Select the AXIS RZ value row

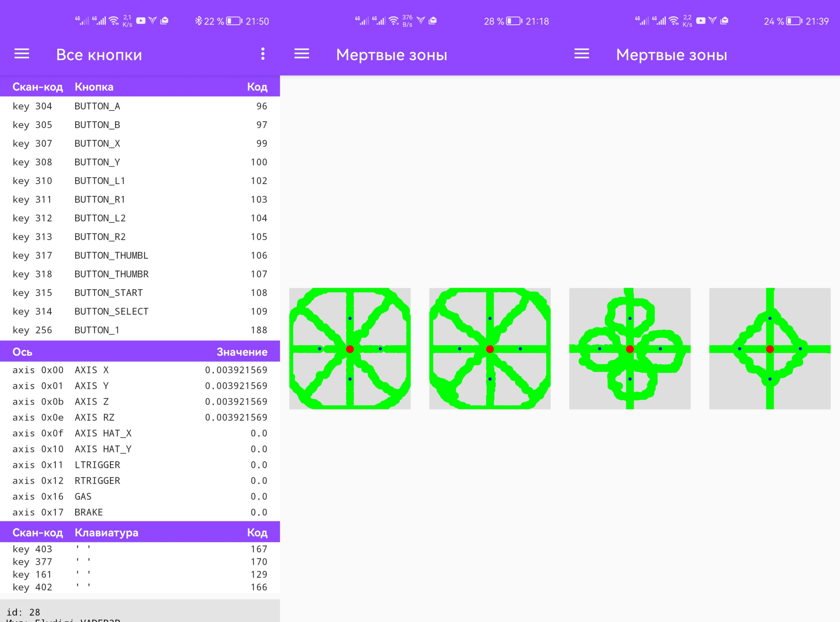pyautogui.click(x=140, y=417)
